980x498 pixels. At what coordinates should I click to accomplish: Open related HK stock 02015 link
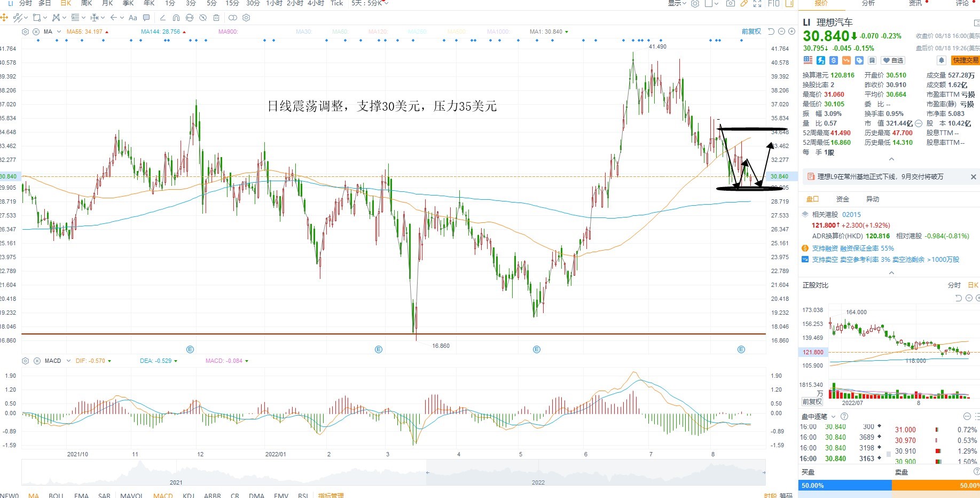[x=851, y=214]
